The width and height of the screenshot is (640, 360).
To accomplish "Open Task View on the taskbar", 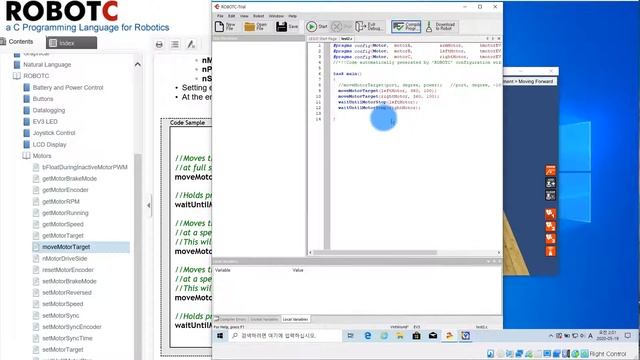I will [350, 336].
